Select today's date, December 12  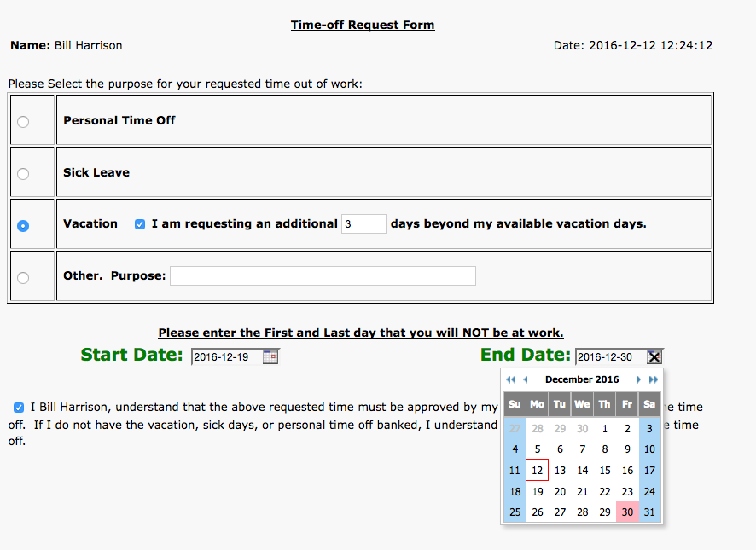[537, 470]
